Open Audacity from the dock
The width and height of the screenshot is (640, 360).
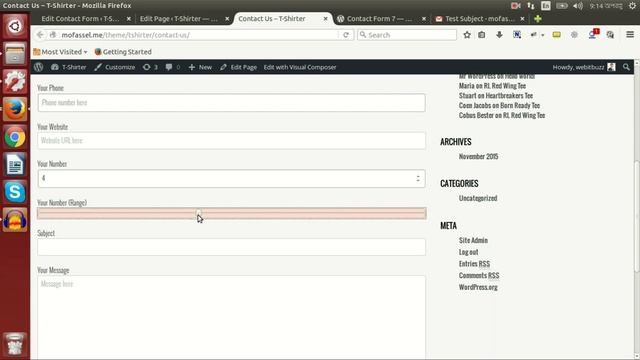[15, 220]
